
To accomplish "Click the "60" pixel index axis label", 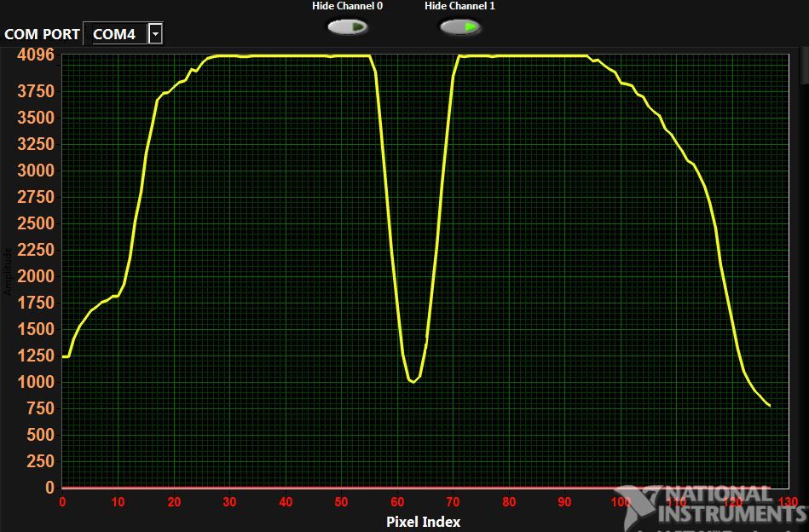I will (397, 502).
